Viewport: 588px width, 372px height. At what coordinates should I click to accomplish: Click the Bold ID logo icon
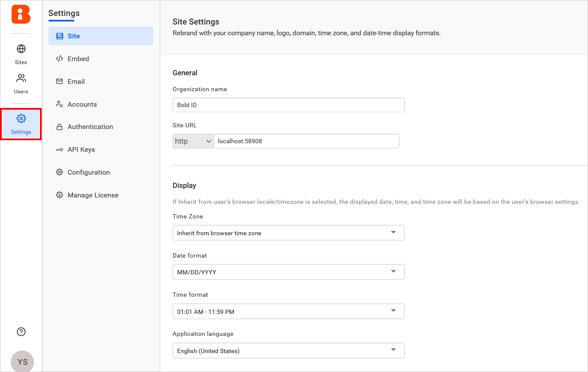click(21, 14)
